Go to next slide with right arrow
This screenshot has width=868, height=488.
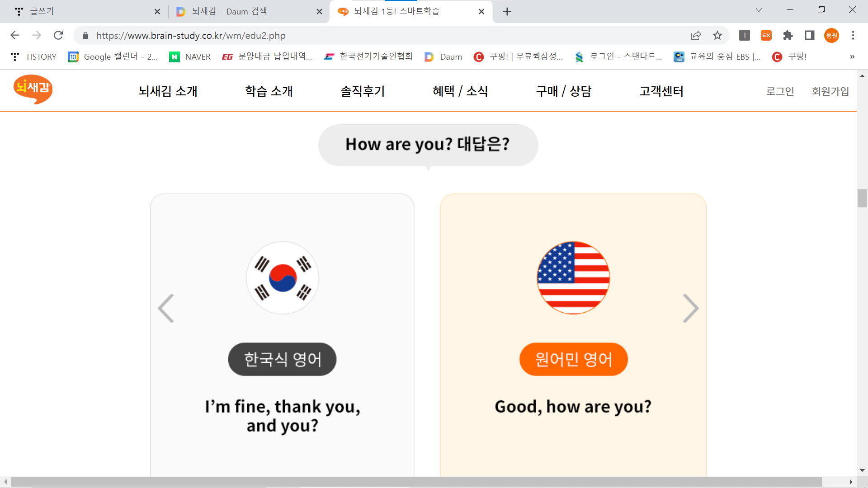pyautogui.click(x=690, y=308)
